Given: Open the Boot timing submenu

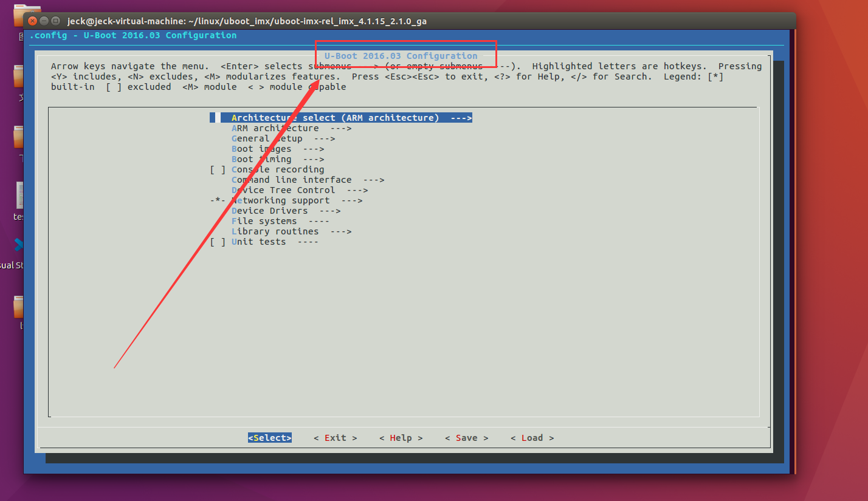Looking at the screenshot, I should [278, 159].
